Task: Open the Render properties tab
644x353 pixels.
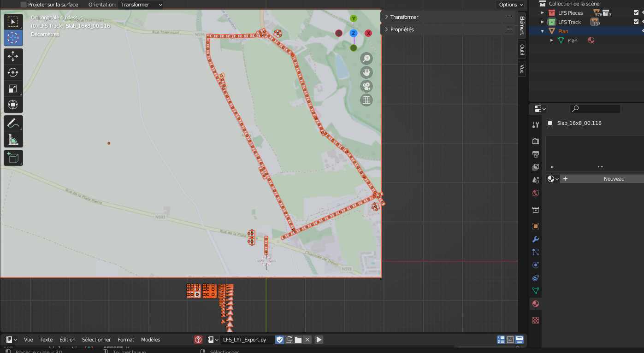Action: coord(536,141)
